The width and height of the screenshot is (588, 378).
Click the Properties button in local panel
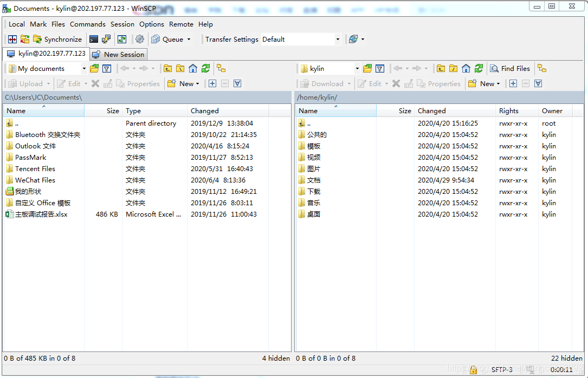139,83
